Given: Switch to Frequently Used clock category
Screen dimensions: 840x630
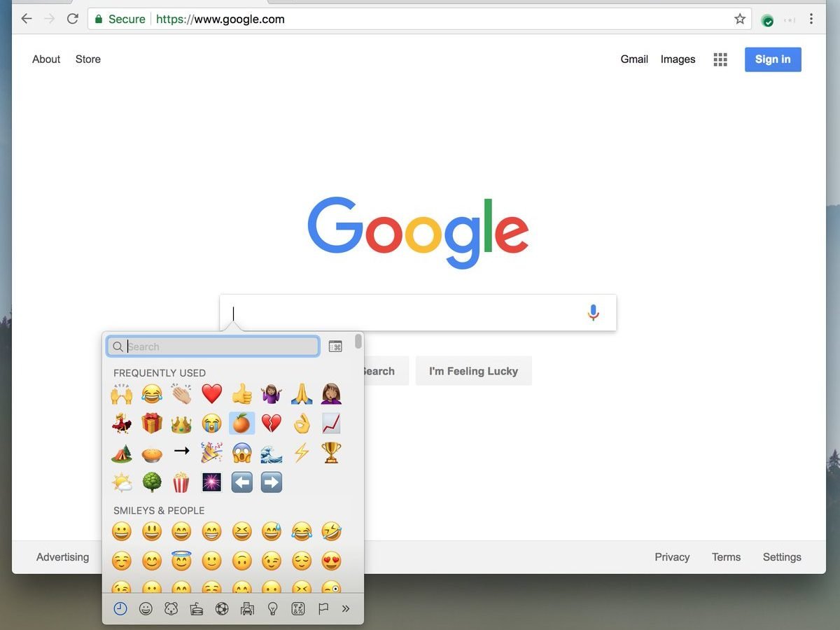Looking at the screenshot, I should click(120, 609).
